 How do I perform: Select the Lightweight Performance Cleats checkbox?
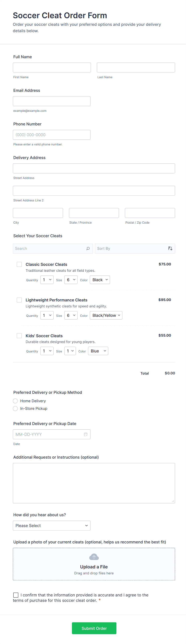pos(19,300)
